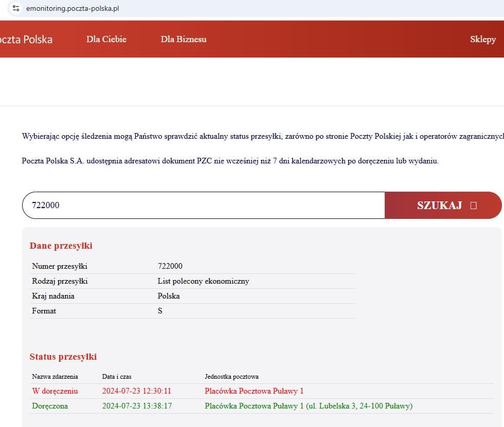
Task: Click the 722000 value in Numer przesyłki row
Action: pos(170,266)
